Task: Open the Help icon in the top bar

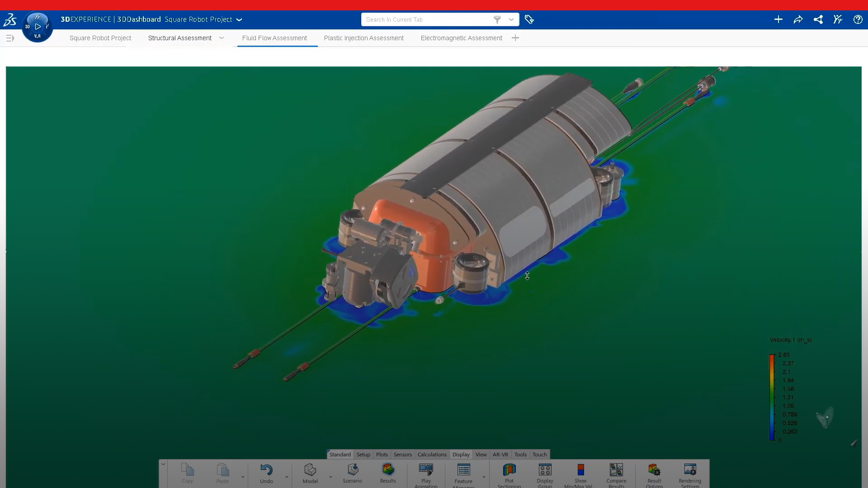Action: [x=858, y=19]
